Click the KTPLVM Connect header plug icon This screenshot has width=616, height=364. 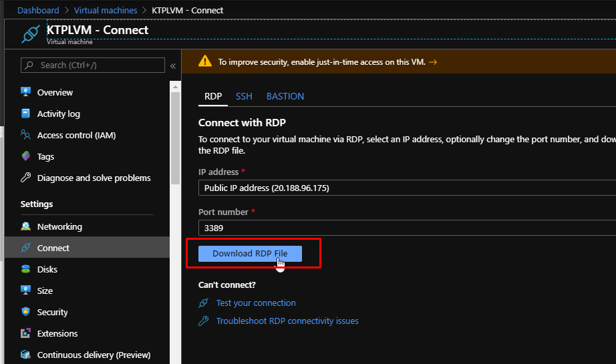click(x=31, y=34)
